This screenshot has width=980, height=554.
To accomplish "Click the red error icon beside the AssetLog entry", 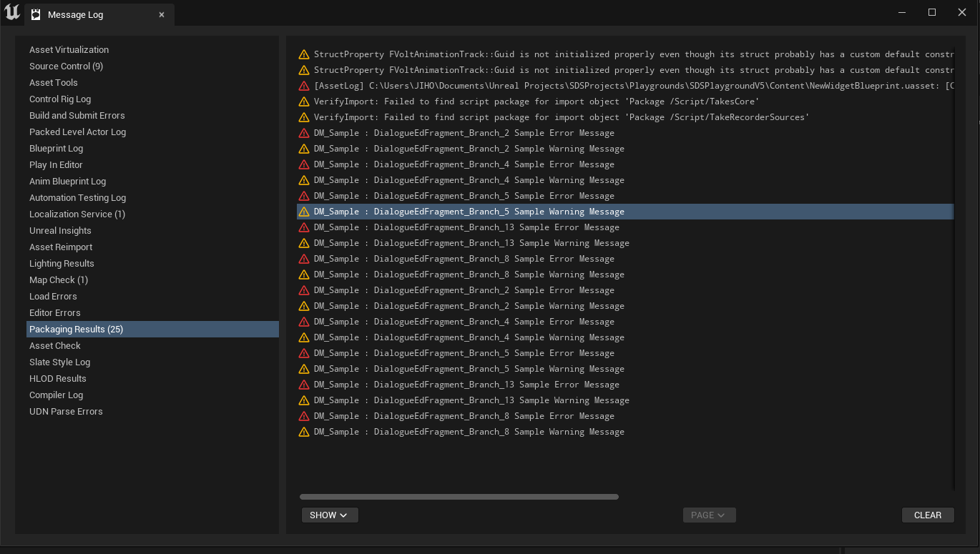I will point(304,86).
